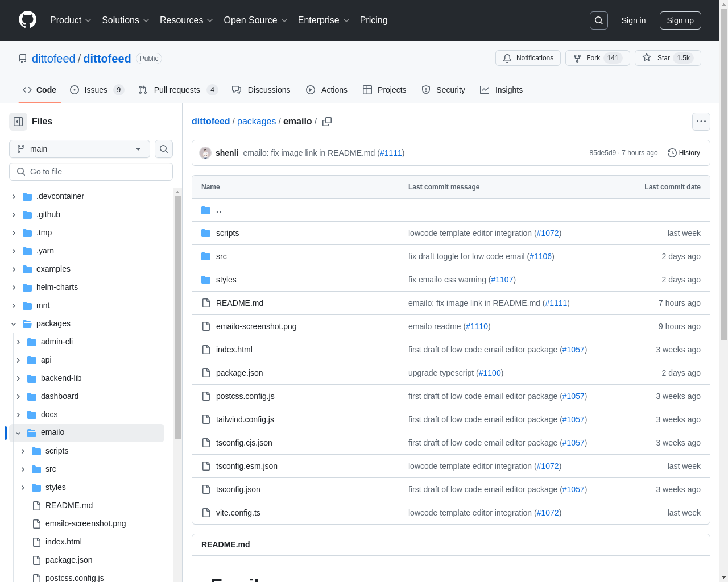Expand the .github folder chevron
Screen dimensions: 728x582
[x=14, y=214]
